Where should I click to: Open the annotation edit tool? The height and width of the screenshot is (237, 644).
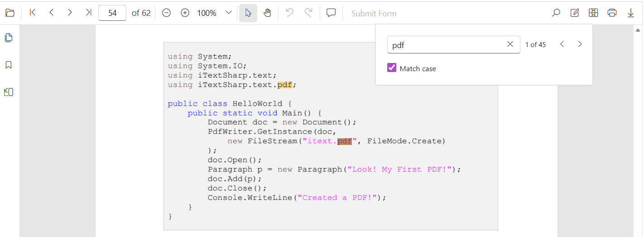(x=575, y=13)
